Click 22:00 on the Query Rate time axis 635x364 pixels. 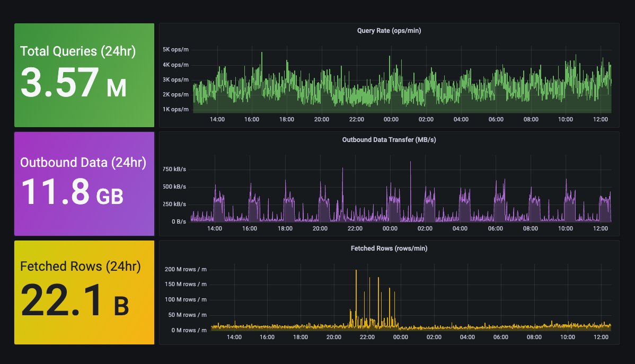click(x=356, y=119)
